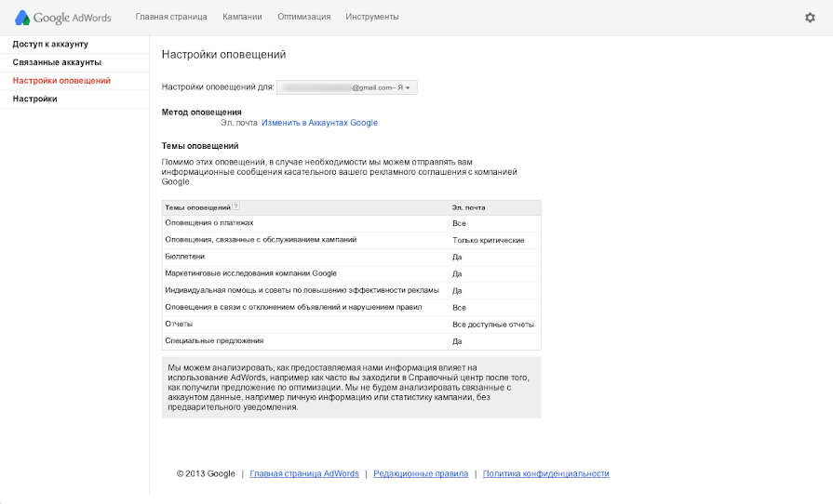This screenshot has width=833, height=504.
Task: Open the settings gear menu
Action: click(809, 18)
